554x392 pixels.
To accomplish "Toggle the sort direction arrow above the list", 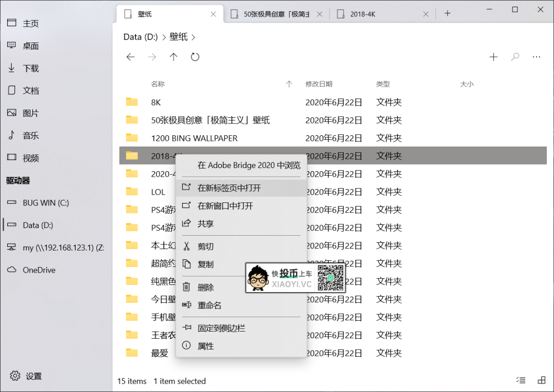I will click(289, 84).
